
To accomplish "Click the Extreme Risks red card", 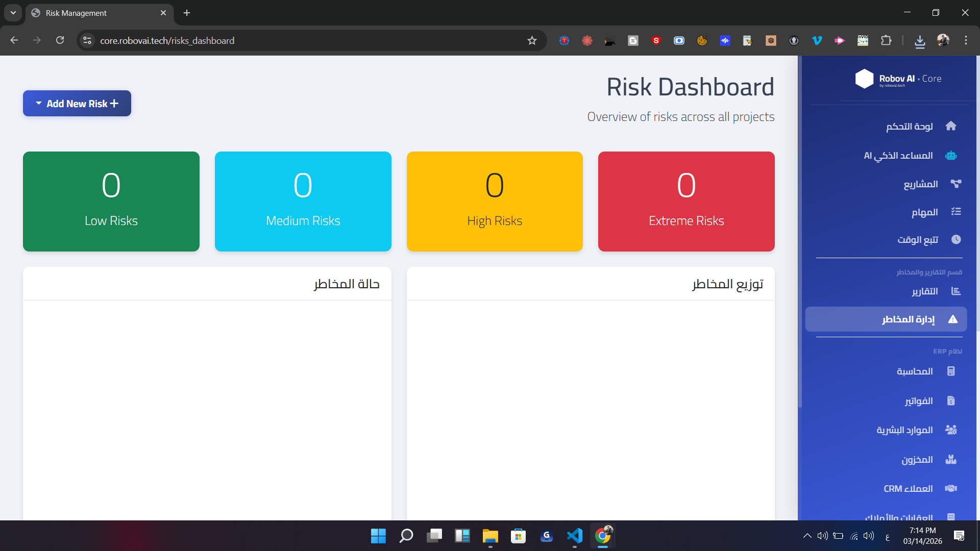I will pos(686,202).
